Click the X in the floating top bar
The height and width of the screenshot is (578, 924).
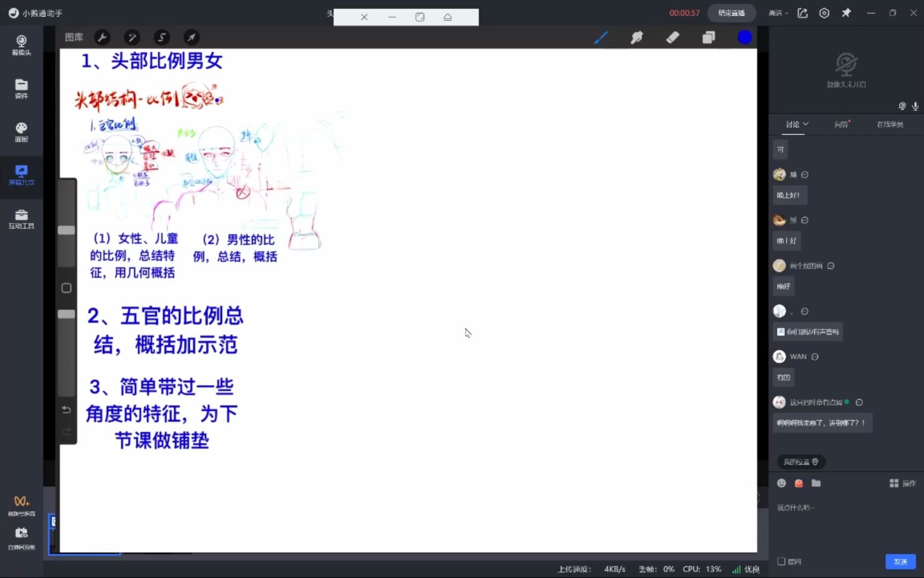(x=364, y=17)
